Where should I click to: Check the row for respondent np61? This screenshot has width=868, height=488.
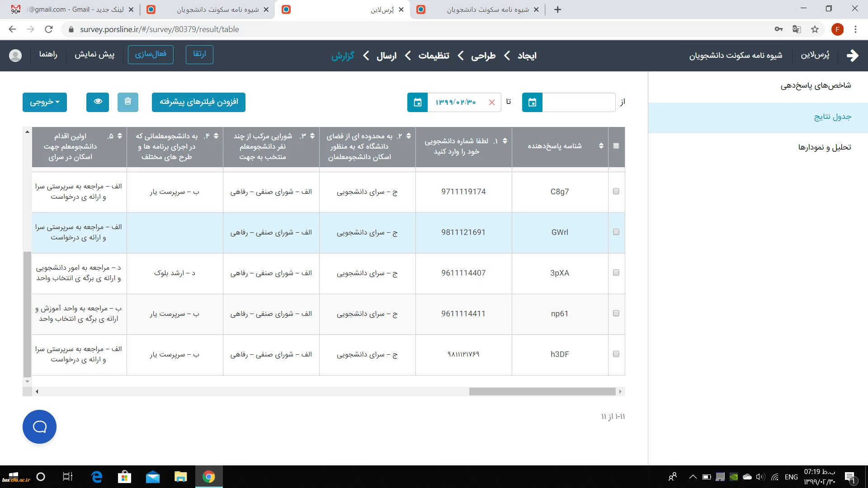point(616,313)
